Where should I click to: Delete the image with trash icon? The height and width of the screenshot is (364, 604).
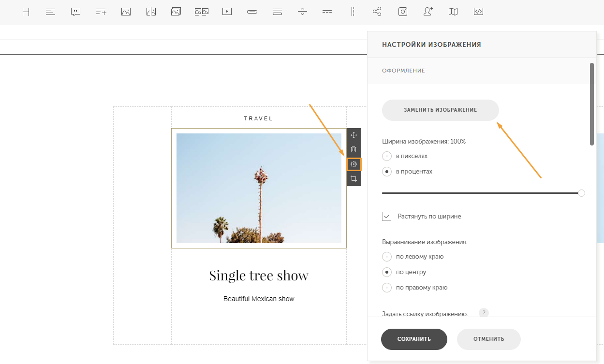tap(354, 150)
